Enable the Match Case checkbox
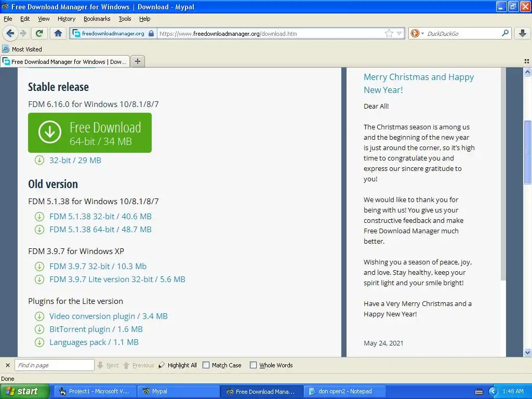The height and width of the screenshot is (399, 532). click(206, 365)
